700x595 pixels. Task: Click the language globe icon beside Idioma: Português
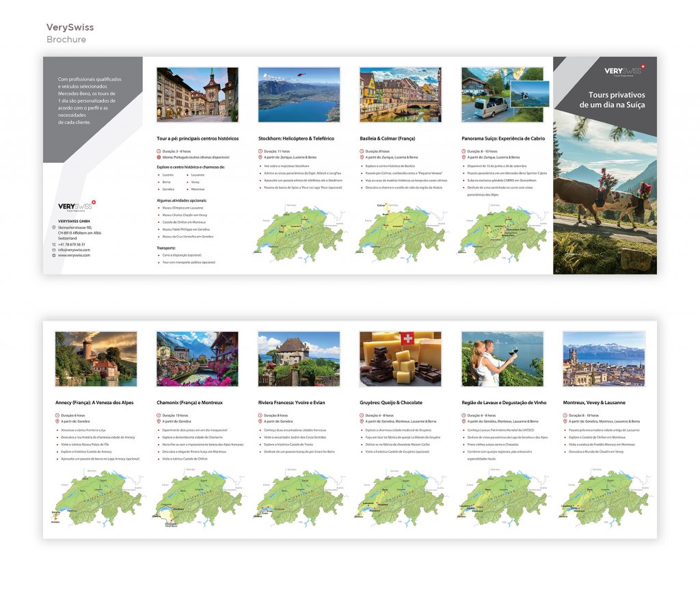159,157
